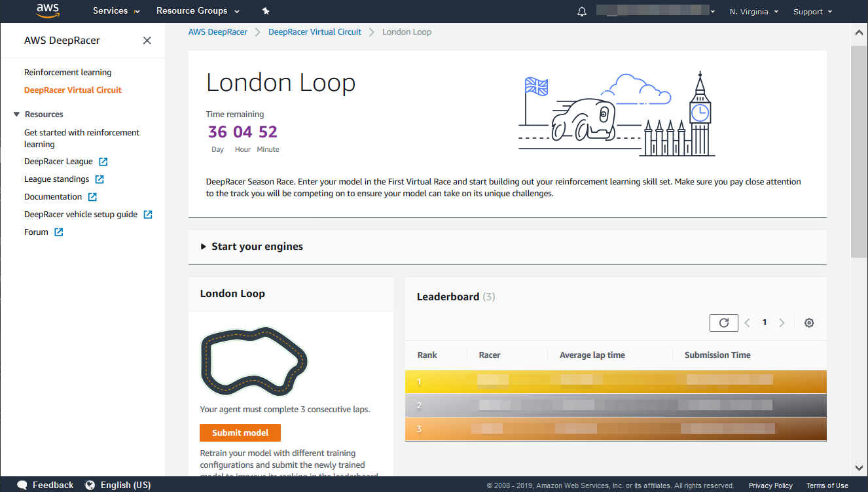Open leaderboard settings gear icon

[809, 323]
